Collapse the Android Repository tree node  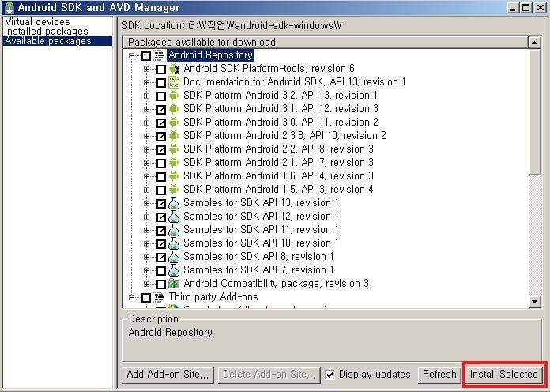tap(131, 56)
